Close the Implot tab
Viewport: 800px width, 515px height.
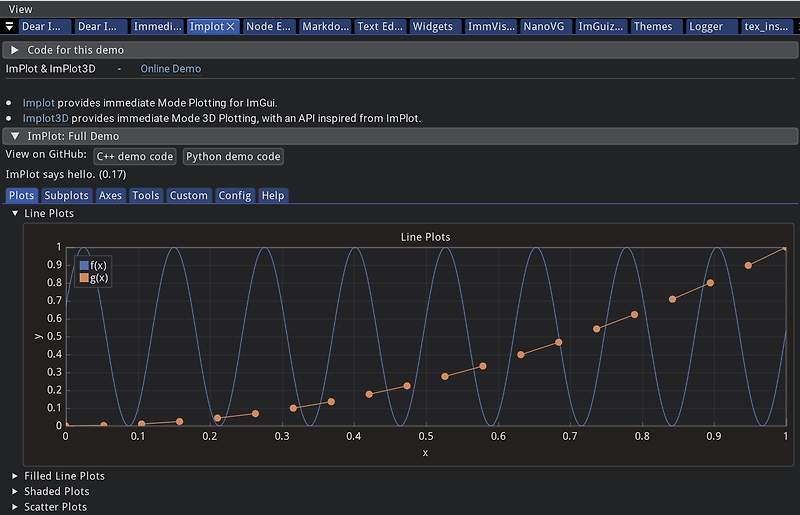pyautogui.click(x=231, y=27)
